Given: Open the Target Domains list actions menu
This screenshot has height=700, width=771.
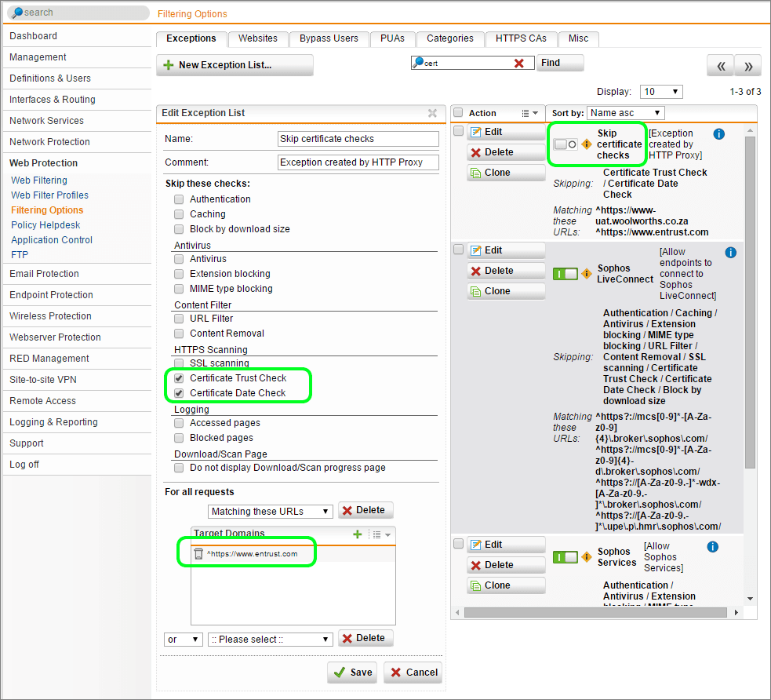Looking at the screenshot, I should pyautogui.click(x=381, y=534).
